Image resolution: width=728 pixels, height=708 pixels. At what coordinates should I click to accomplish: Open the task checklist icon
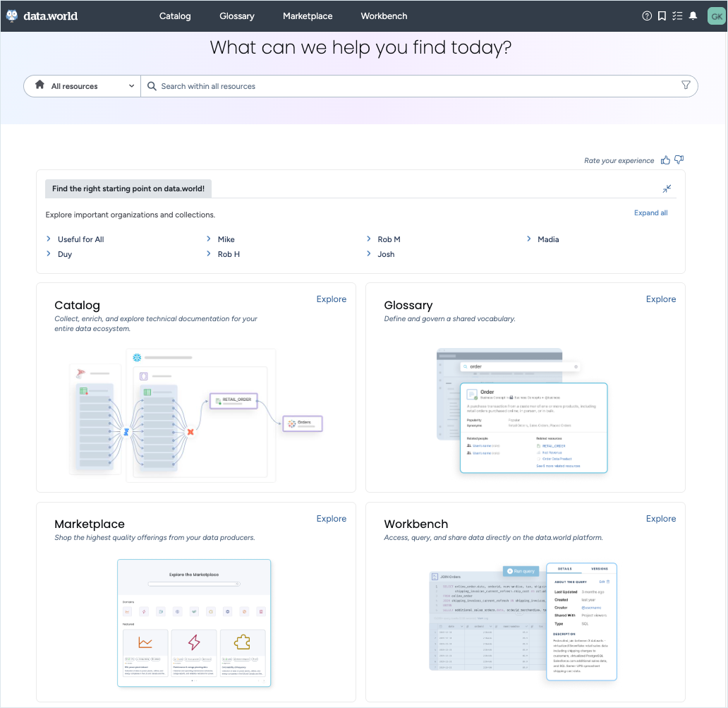tap(677, 16)
